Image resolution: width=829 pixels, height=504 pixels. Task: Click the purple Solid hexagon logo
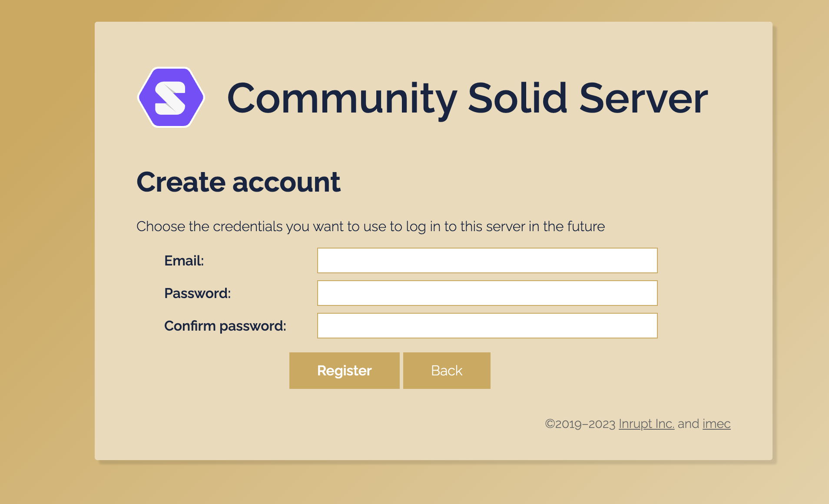pos(171,97)
